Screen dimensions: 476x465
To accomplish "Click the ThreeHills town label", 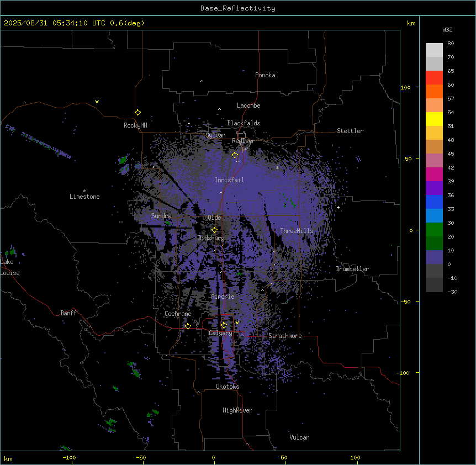I will point(297,231).
